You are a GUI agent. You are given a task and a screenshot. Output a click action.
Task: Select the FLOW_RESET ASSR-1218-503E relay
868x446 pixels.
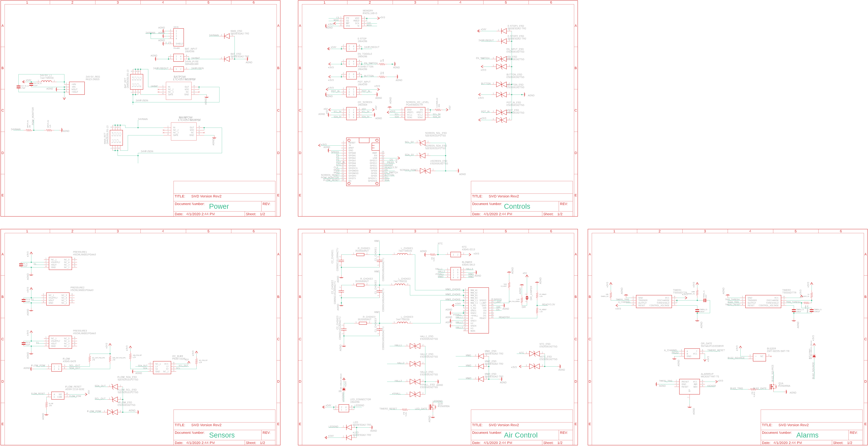click(58, 396)
